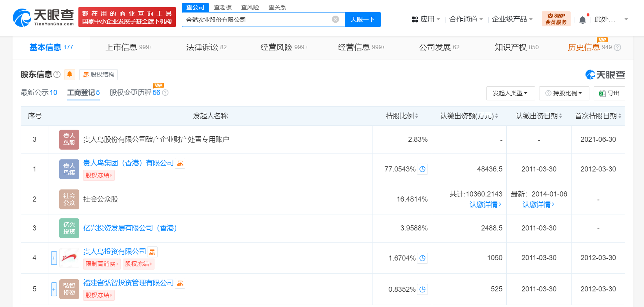Screen dimensions: 644x307
Task: Click the notification bell in the top header
Action: [582, 20]
